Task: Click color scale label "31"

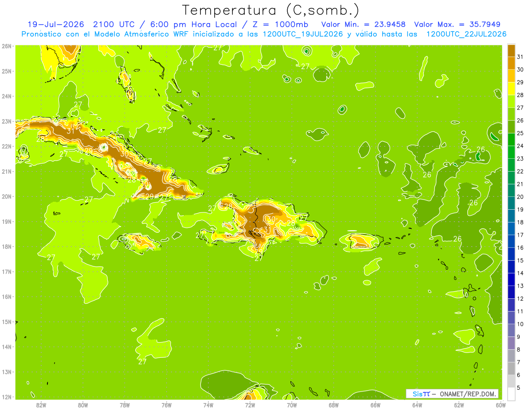Action: pos(520,56)
